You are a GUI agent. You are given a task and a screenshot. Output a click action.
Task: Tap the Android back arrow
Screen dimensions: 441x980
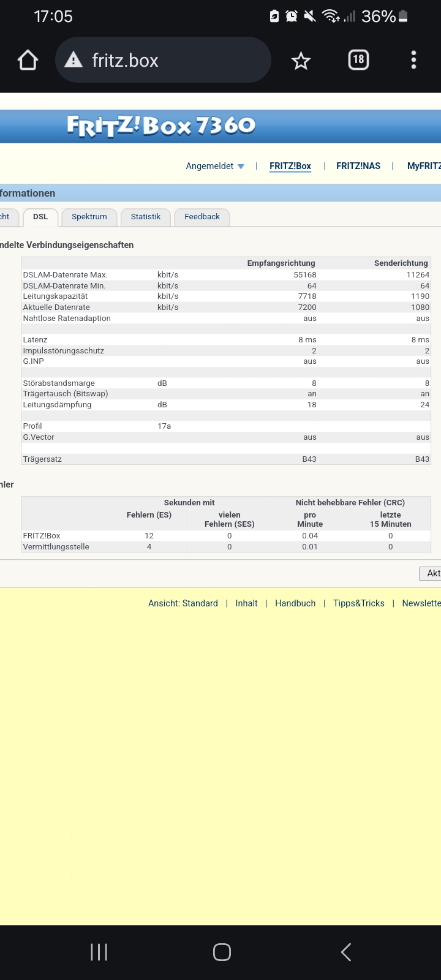click(346, 952)
